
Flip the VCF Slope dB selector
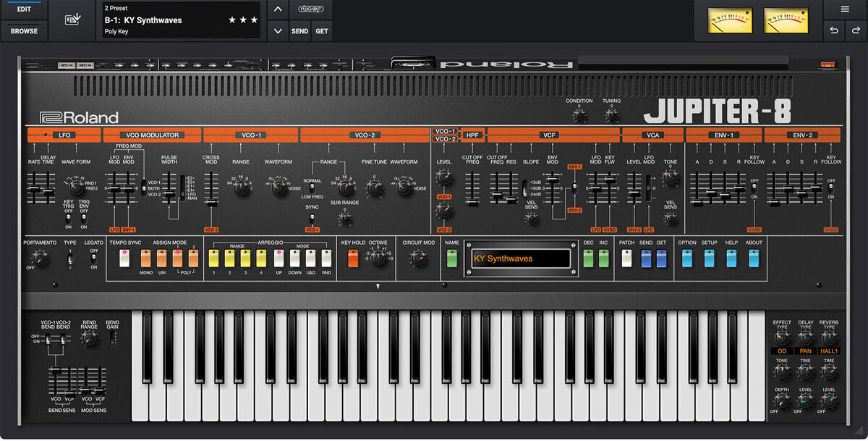(x=524, y=188)
